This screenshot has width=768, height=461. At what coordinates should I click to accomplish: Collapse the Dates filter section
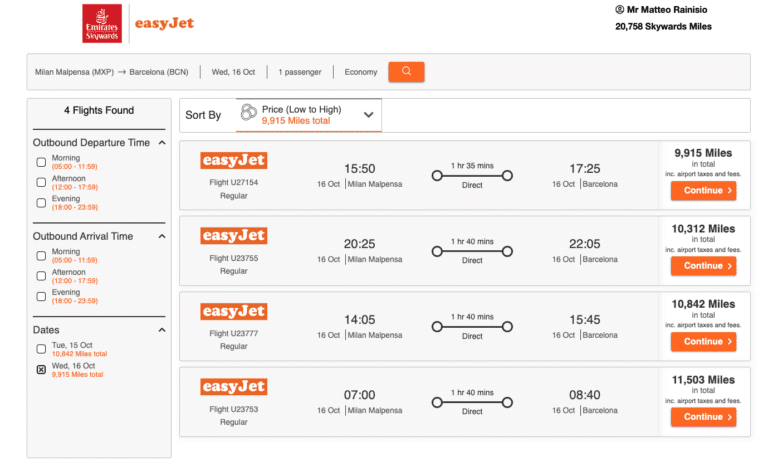pyautogui.click(x=161, y=330)
